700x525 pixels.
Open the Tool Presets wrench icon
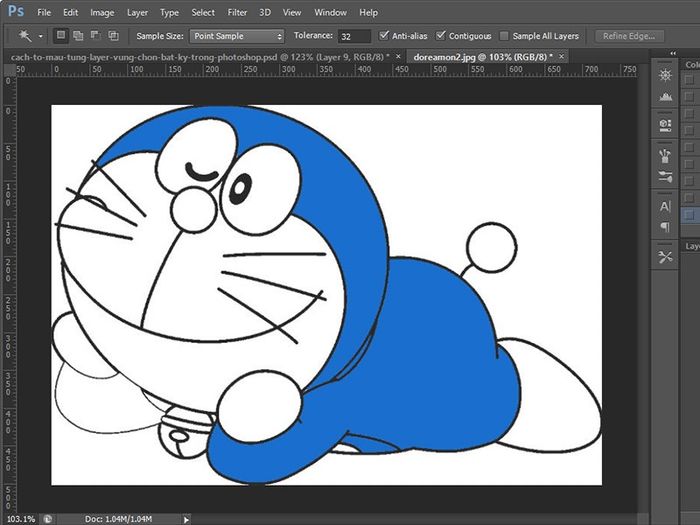(665, 257)
